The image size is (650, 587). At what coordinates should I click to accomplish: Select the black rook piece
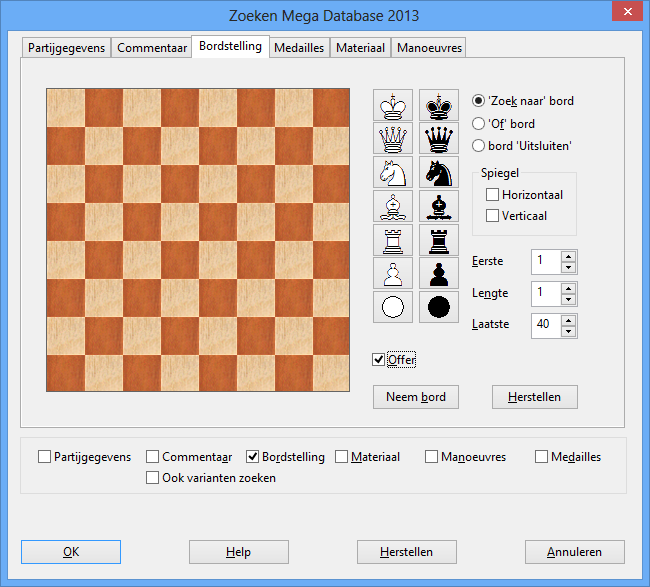point(439,240)
